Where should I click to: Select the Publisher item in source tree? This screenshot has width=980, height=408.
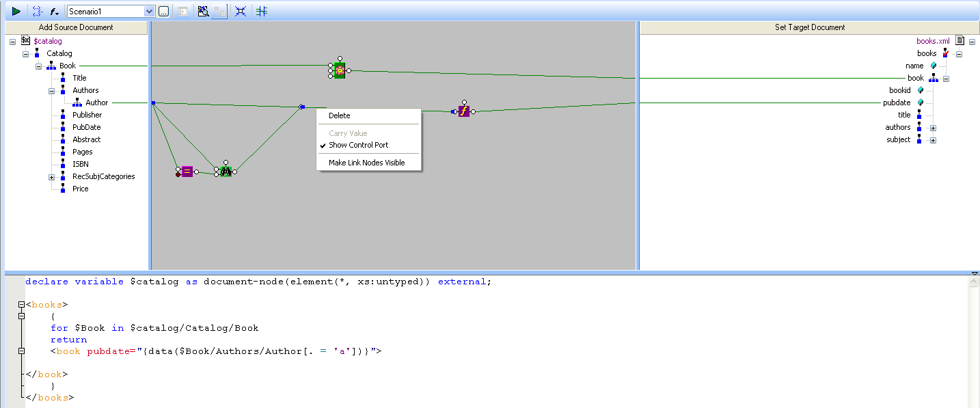pos(87,115)
